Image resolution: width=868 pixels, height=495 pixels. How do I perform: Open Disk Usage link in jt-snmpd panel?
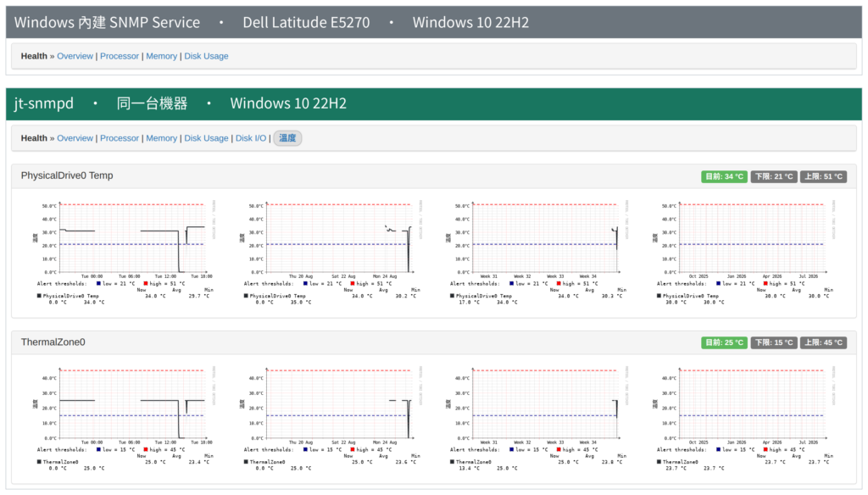(206, 138)
